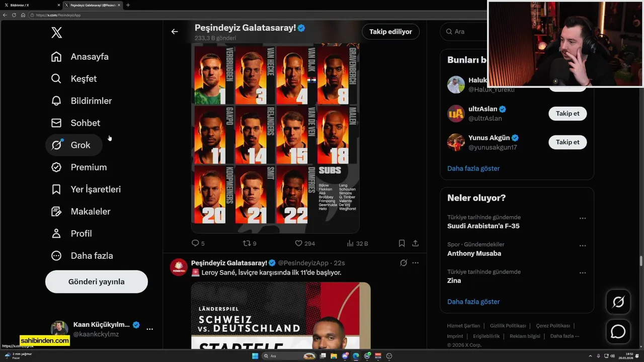The image size is (644, 362).
Task: Click browser back arrow
Action: point(5,15)
